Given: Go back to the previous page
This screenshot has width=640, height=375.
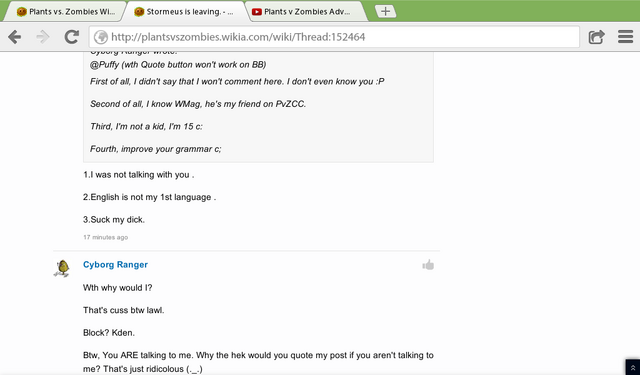Looking at the screenshot, I should [x=15, y=37].
